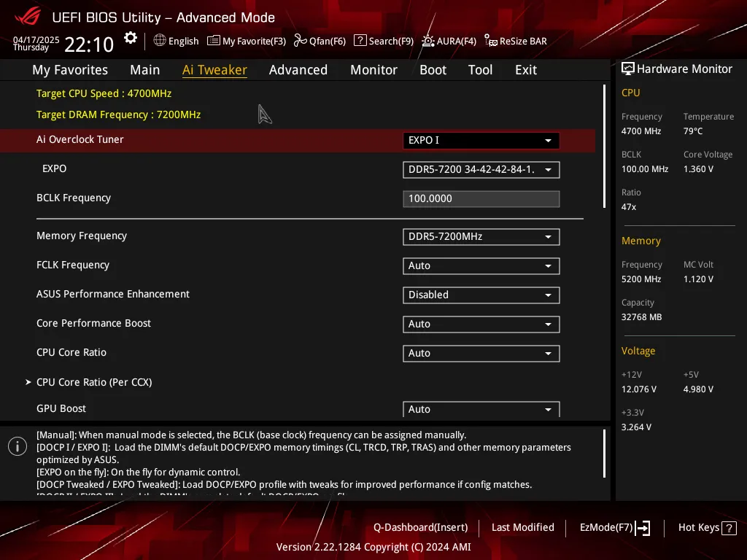
Task: Open CPU Core Ratio dropdown
Action: click(481, 353)
